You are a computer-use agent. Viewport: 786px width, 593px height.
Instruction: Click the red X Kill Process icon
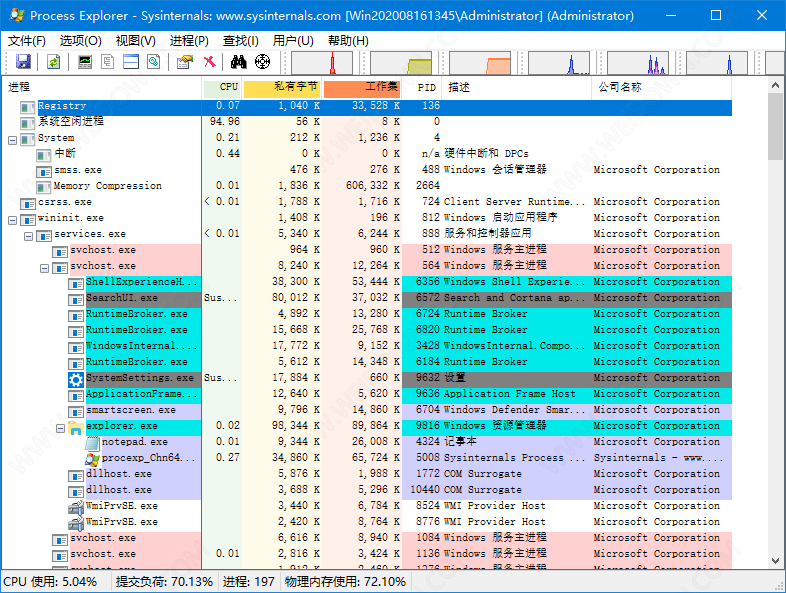[x=209, y=62]
